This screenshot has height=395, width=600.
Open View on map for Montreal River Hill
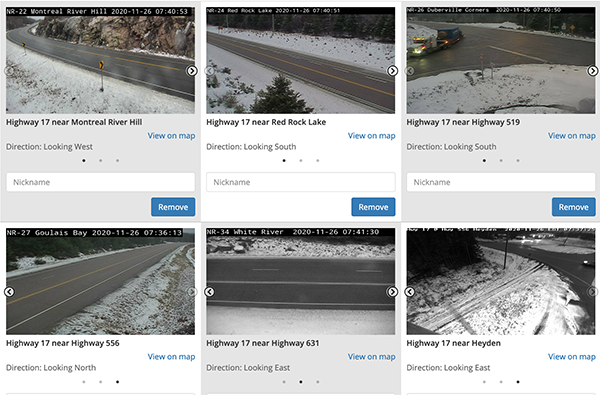click(171, 135)
